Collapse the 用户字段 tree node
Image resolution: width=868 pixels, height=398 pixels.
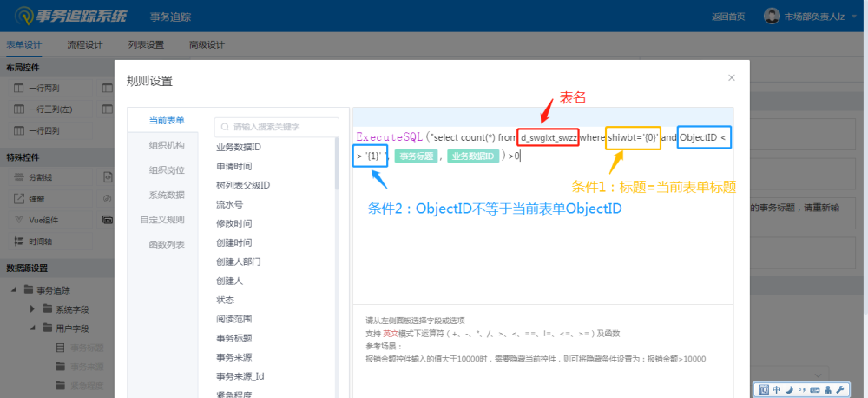click(32, 328)
